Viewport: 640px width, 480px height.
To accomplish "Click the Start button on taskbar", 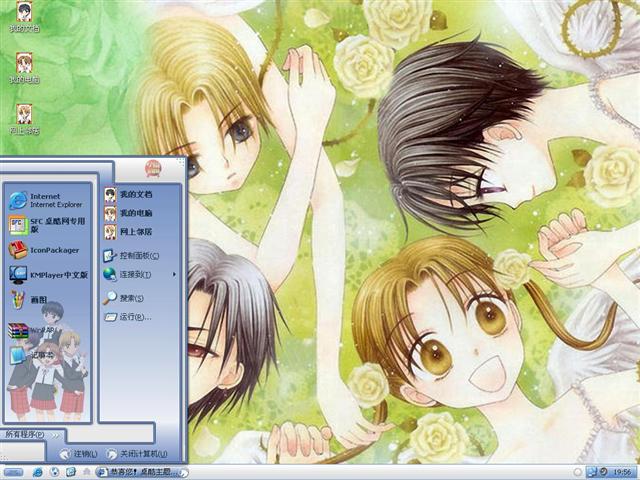I will click(13, 473).
